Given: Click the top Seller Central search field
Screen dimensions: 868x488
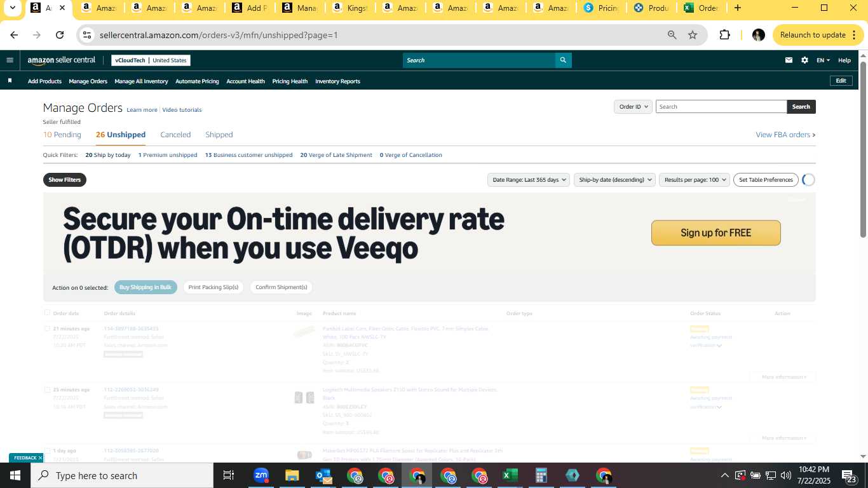Looking at the screenshot, I should pos(478,60).
